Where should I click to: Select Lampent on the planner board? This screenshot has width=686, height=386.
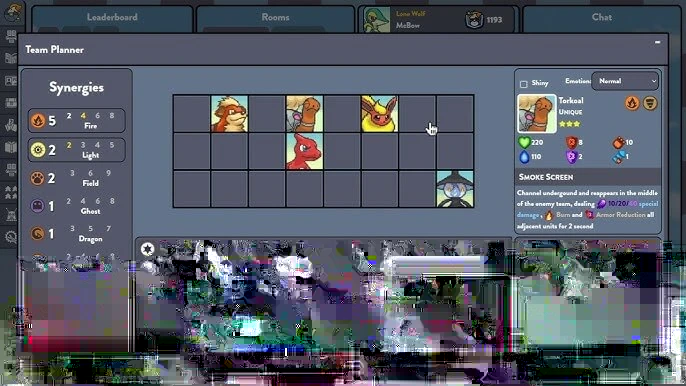455,189
